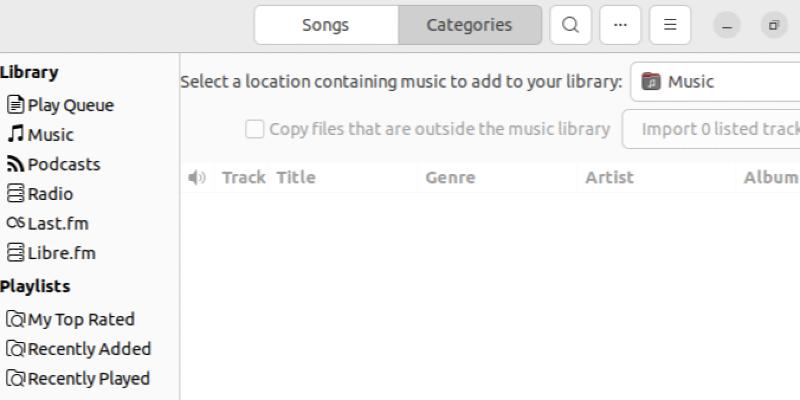Open the Music location dropdown

[715, 82]
